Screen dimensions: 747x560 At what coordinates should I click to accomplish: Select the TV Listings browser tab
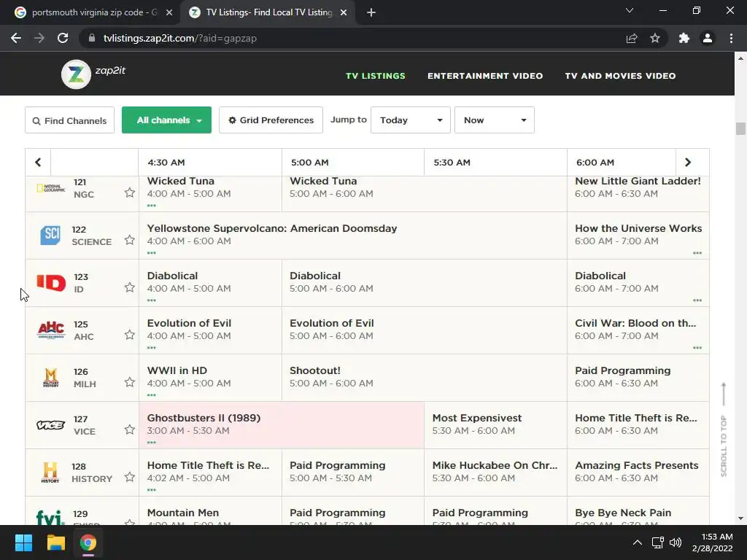[267, 12]
